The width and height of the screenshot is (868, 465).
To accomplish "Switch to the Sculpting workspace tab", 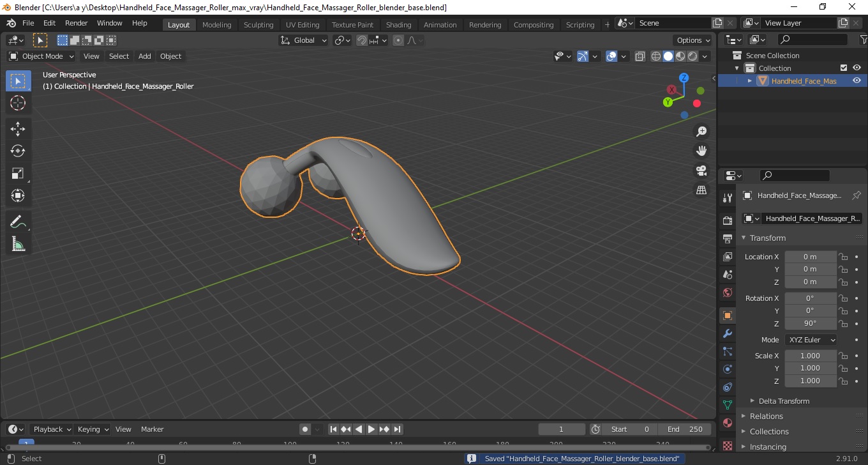I will [258, 24].
